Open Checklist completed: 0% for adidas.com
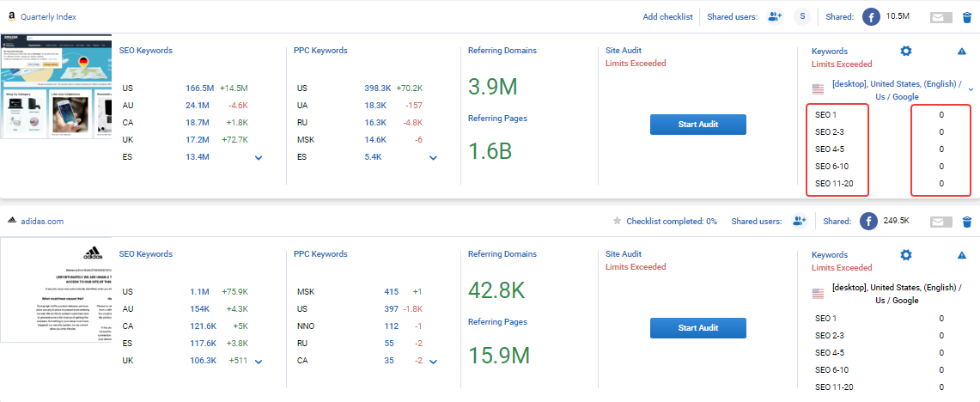 [x=672, y=222]
